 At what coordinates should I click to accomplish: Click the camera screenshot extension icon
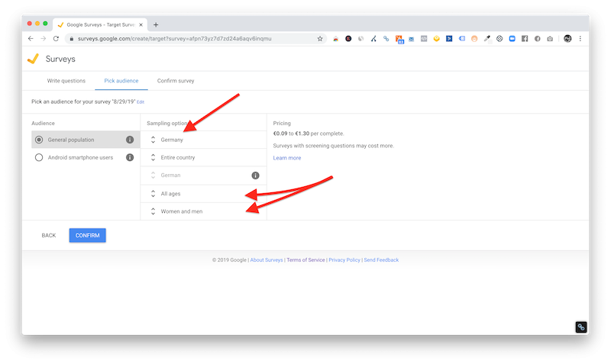[550, 39]
